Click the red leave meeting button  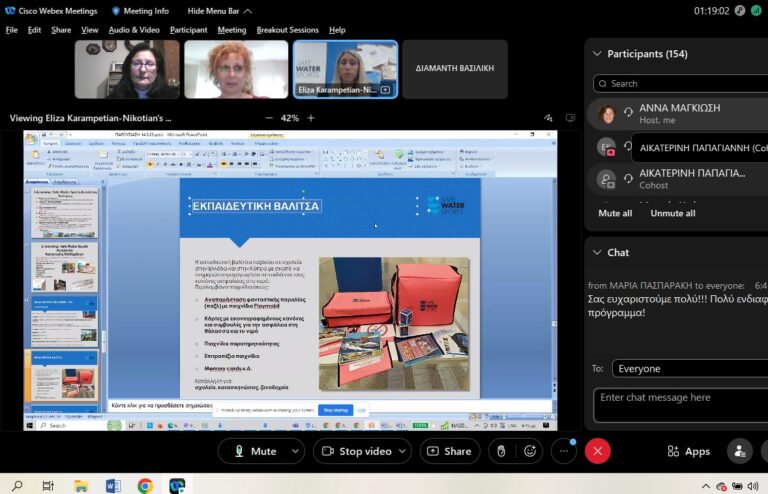(598, 451)
